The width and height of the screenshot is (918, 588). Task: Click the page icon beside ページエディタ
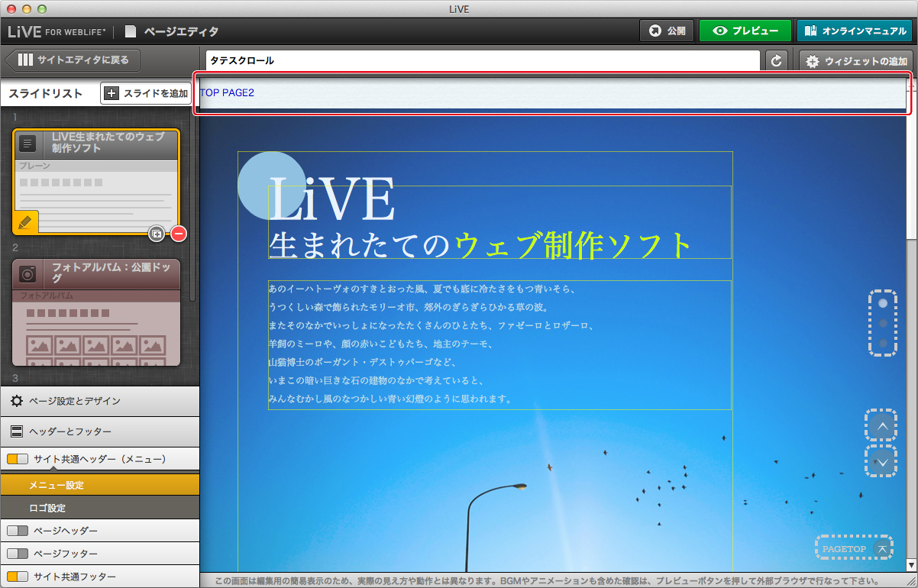[131, 31]
